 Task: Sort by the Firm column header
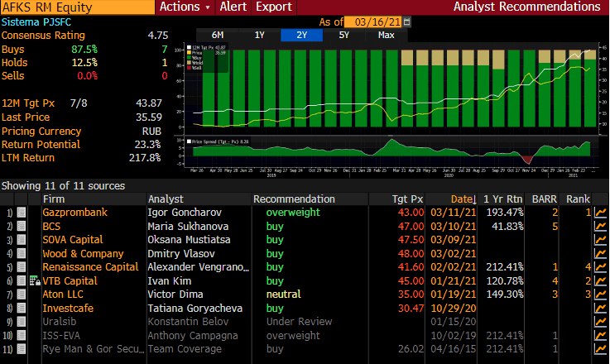pos(94,199)
